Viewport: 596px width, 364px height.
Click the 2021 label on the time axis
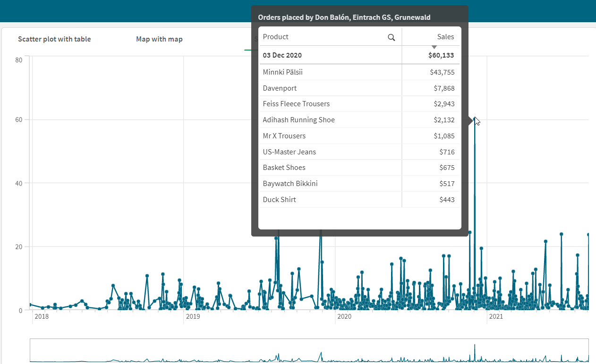[496, 316]
